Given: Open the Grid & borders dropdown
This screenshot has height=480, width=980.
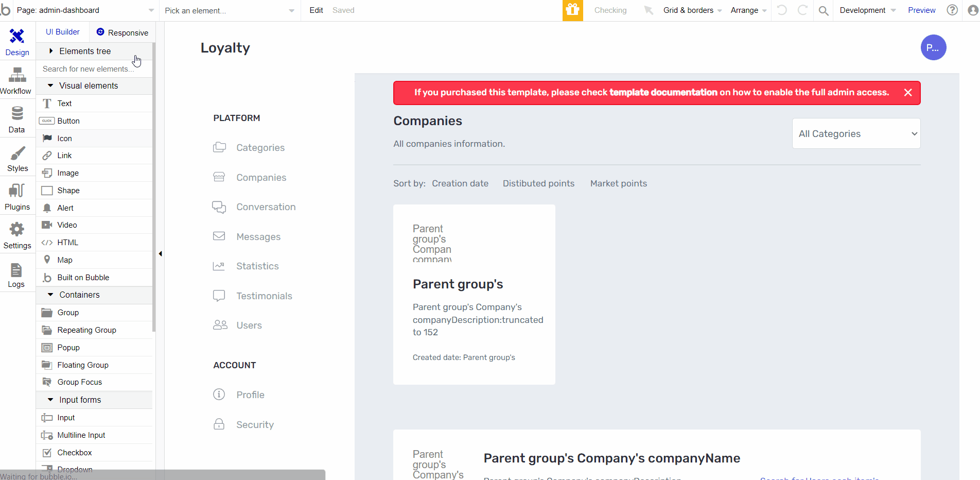Looking at the screenshot, I should tap(692, 10).
